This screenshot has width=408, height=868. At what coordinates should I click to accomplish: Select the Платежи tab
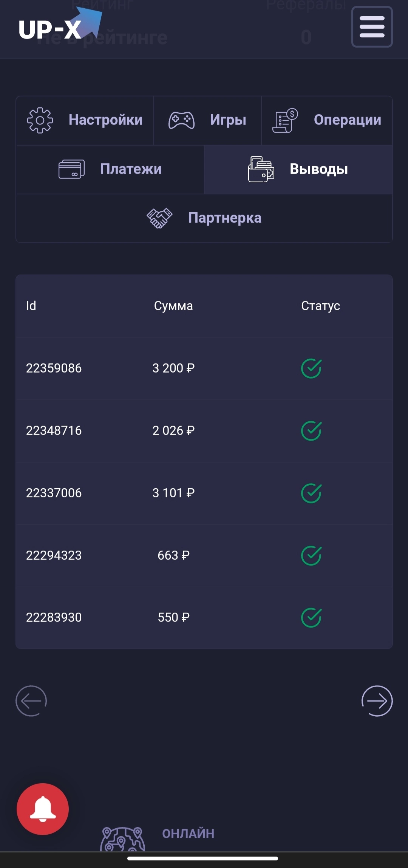coord(110,169)
